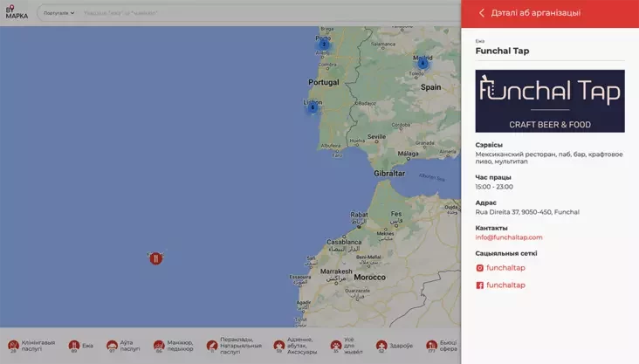Viewport: 639px width, 364px height.
Task: Click the blue cluster marker over Lisbon
Action: pos(312,106)
